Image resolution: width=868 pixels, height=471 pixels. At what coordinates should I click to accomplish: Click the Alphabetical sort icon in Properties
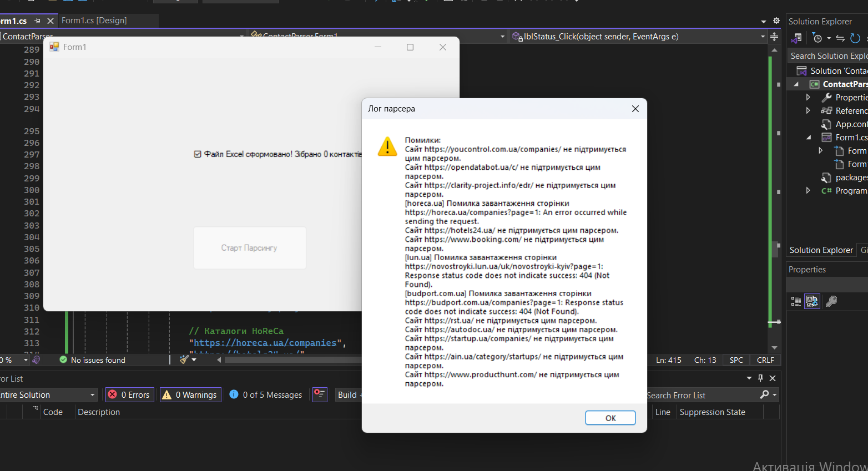[x=812, y=301]
